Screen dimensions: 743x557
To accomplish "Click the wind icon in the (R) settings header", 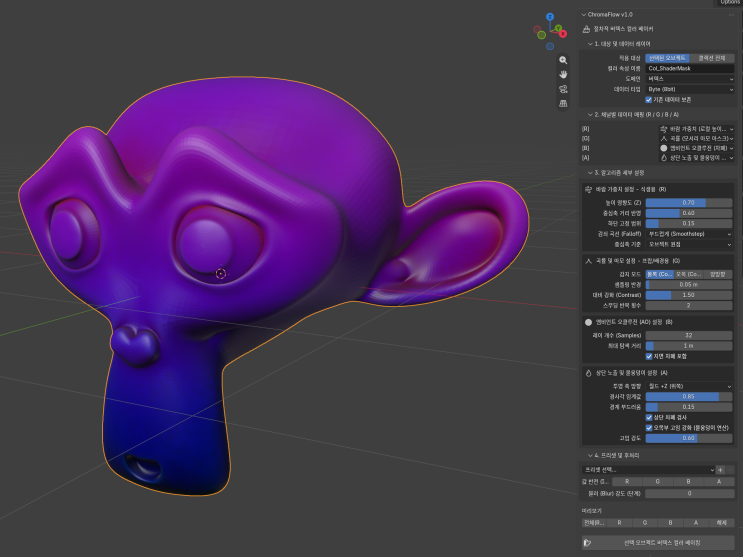I will (x=588, y=189).
